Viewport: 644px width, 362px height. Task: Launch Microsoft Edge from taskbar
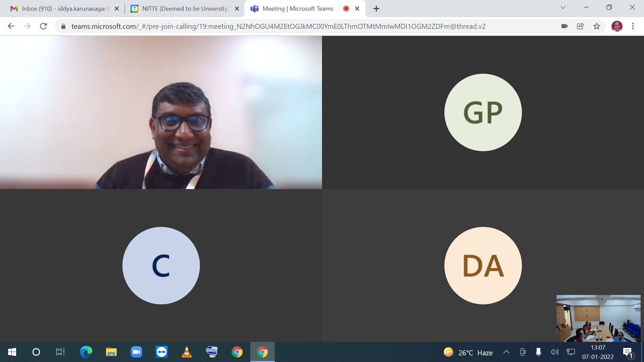click(x=86, y=352)
